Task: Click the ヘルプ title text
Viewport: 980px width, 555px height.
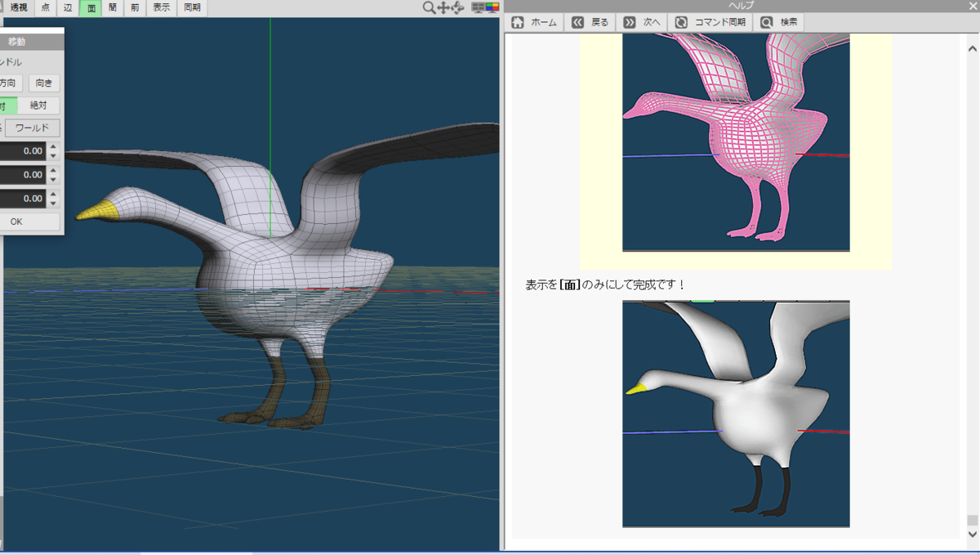Action: (x=741, y=6)
